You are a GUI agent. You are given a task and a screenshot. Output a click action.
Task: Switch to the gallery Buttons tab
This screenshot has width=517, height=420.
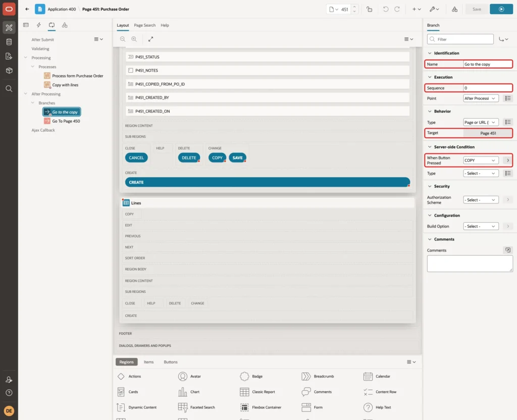171,361
